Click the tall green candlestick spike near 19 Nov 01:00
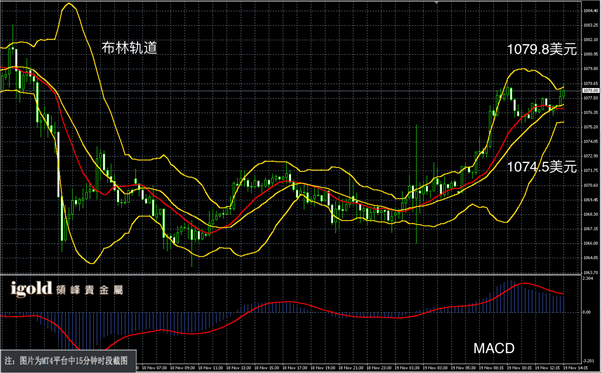The image size is (601, 373). click(417, 183)
